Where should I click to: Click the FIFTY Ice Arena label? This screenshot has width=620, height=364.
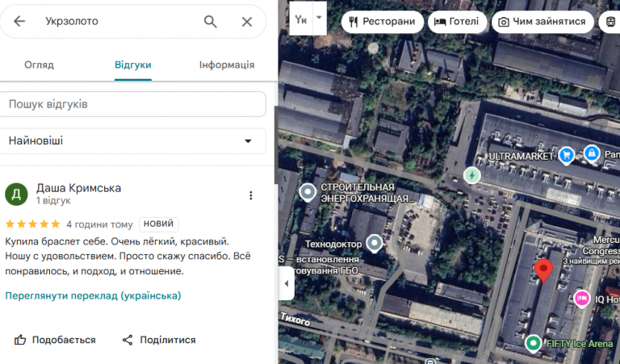click(580, 344)
